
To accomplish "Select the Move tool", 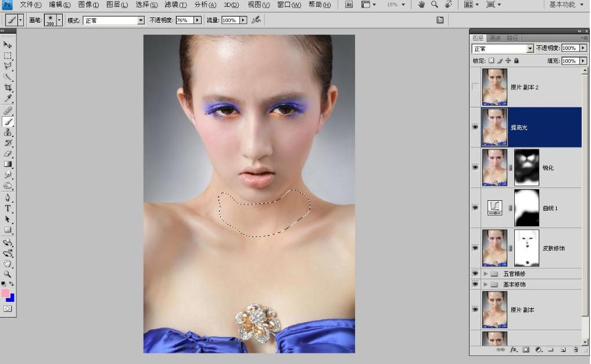I will [x=8, y=45].
